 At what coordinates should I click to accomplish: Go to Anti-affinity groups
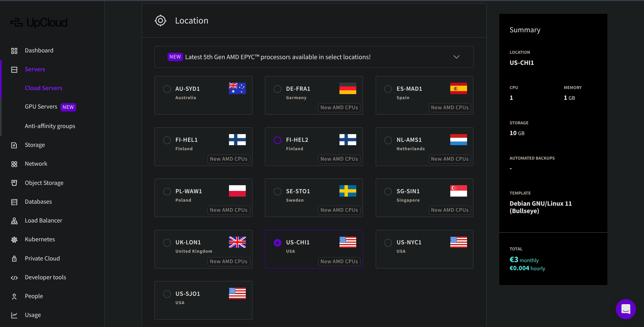point(50,126)
